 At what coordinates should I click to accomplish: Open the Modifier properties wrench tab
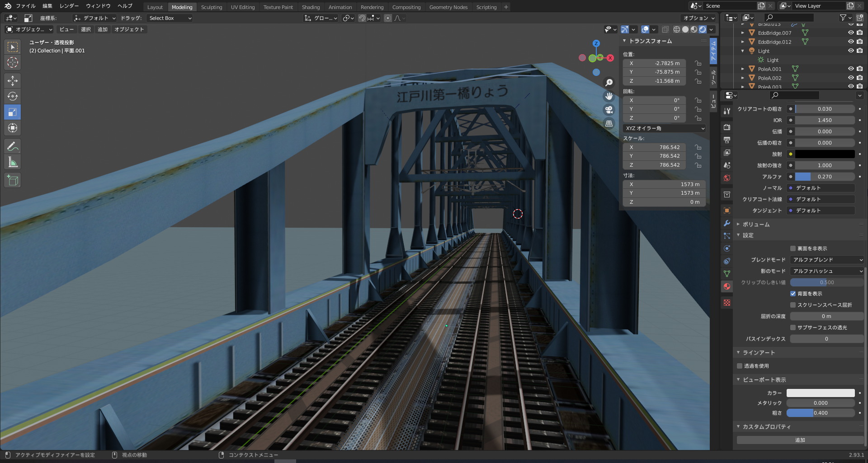[x=727, y=223]
